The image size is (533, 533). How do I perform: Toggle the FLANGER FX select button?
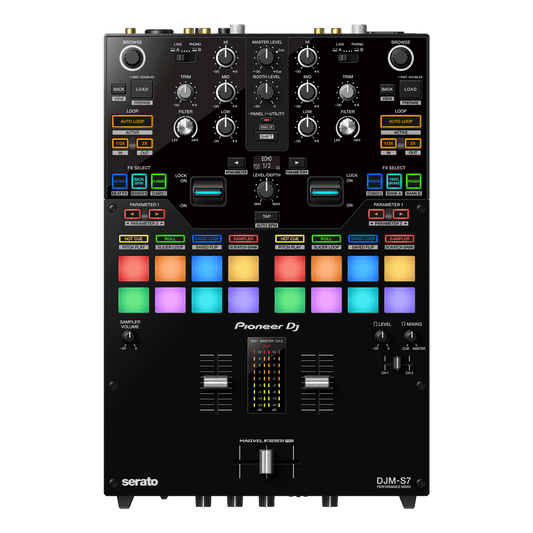coord(159,182)
